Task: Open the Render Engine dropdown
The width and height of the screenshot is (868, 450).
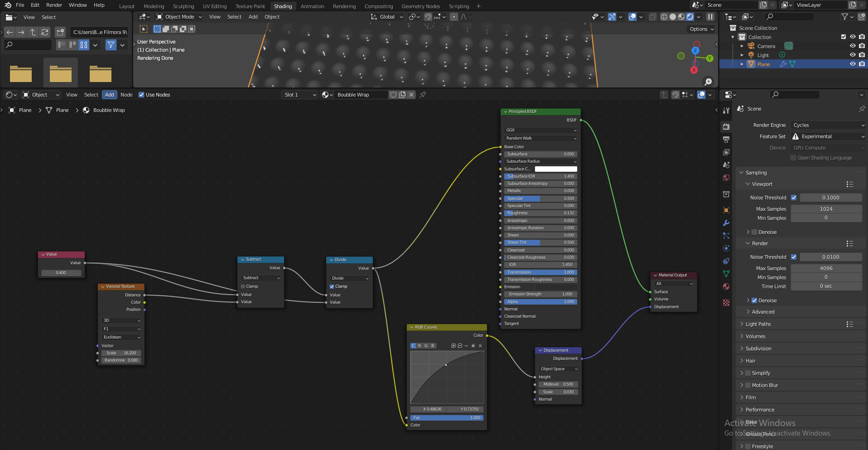Action: pos(827,125)
